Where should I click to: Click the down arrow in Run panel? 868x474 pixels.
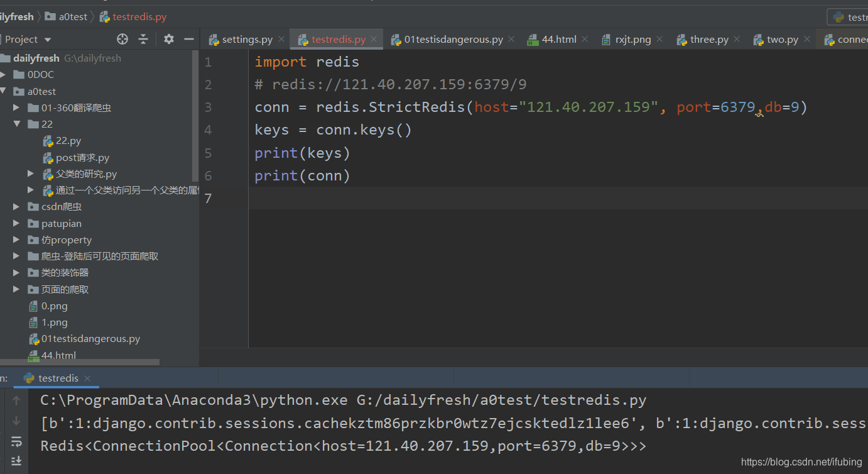click(16, 420)
